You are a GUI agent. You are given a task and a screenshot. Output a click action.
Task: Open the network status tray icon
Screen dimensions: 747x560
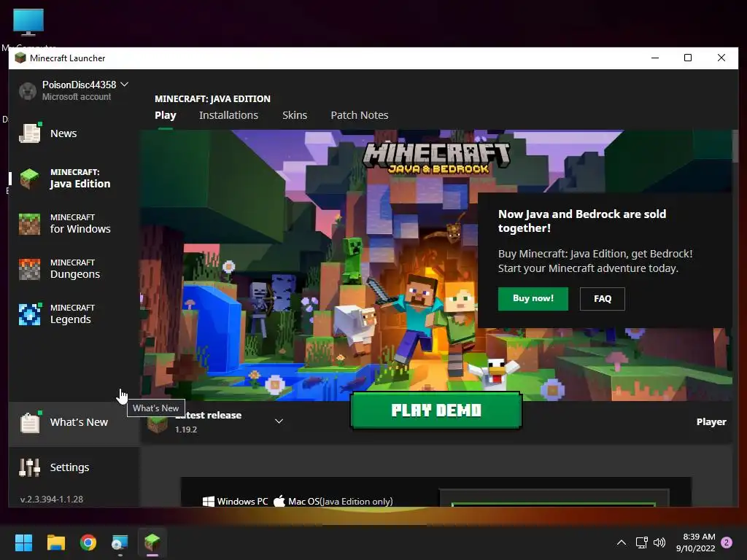(641, 542)
